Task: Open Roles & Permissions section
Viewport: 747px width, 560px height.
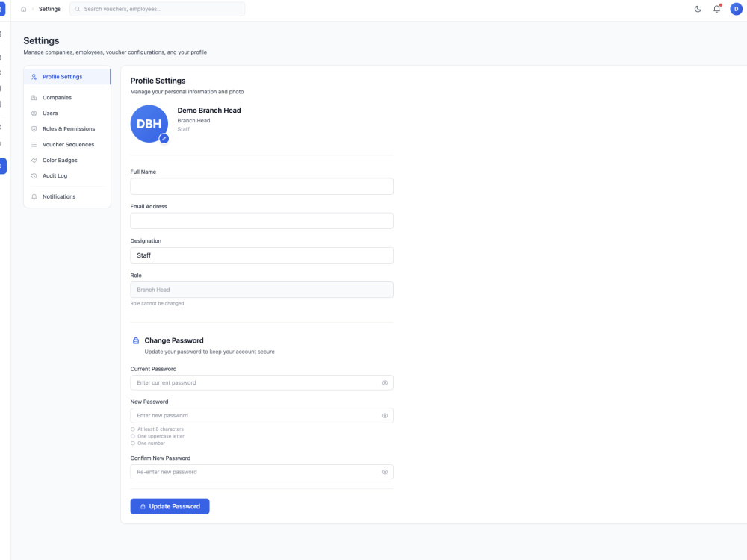Action: tap(67, 129)
